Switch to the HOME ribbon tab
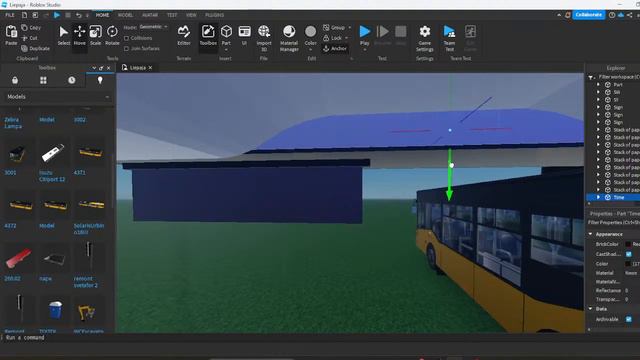The image size is (640, 360). point(102,15)
